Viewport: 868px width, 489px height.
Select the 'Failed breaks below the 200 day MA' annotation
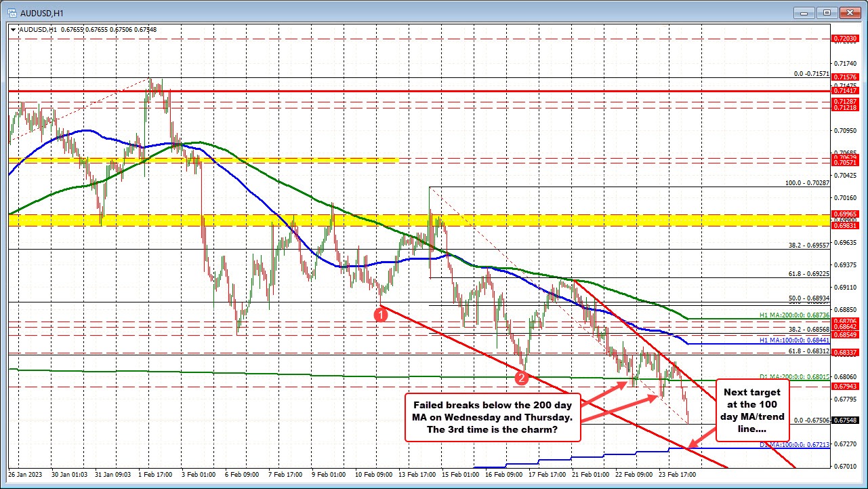(x=493, y=417)
